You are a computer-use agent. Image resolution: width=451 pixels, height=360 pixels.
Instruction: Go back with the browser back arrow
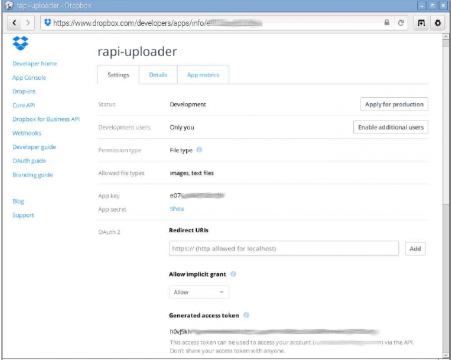14,23
